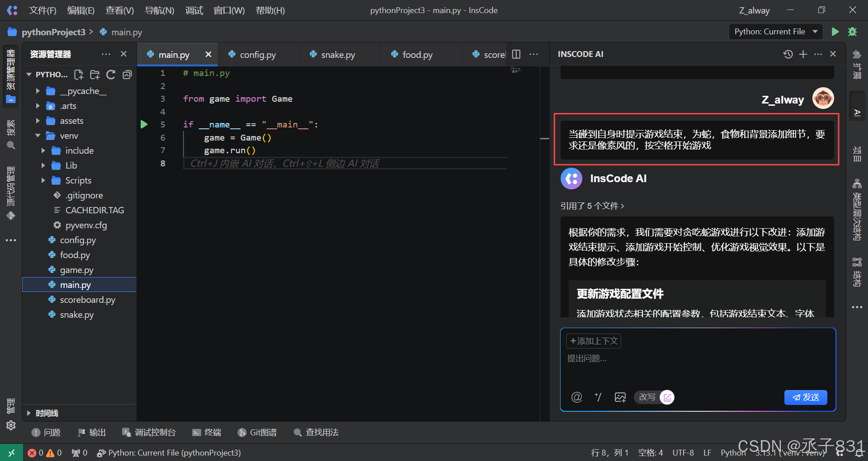Start a new AI chat with plus icon

coord(803,54)
